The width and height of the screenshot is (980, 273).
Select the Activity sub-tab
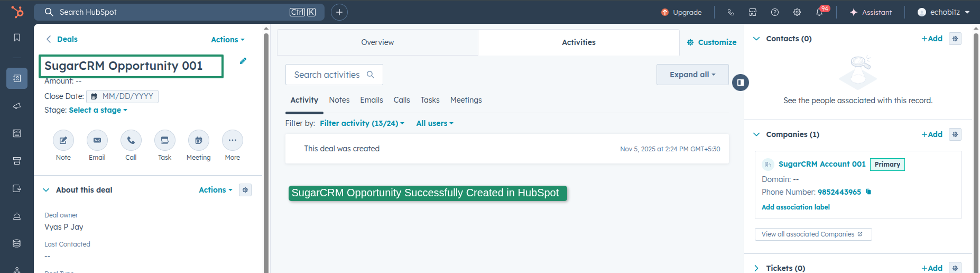(x=304, y=100)
